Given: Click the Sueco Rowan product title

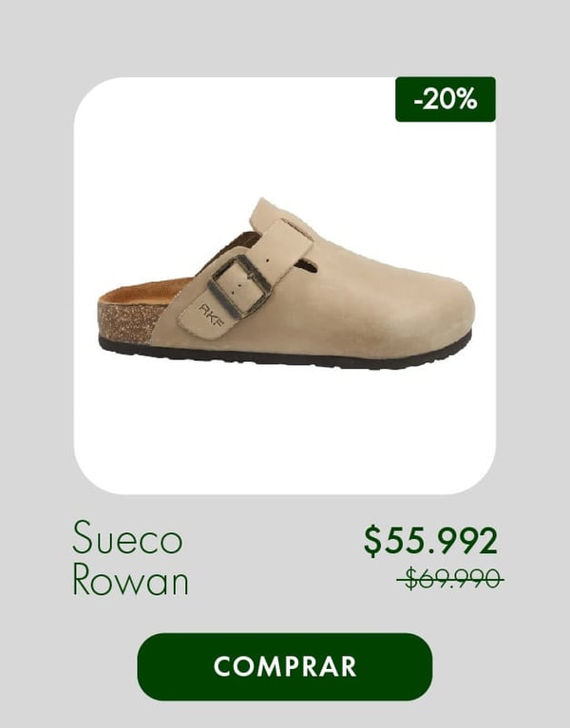Looking at the screenshot, I should (x=130, y=558).
